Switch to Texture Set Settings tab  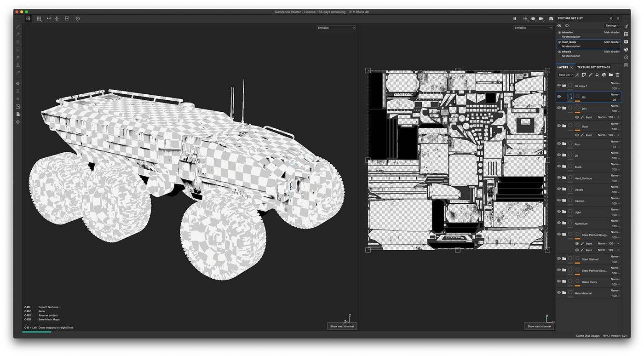(x=593, y=67)
